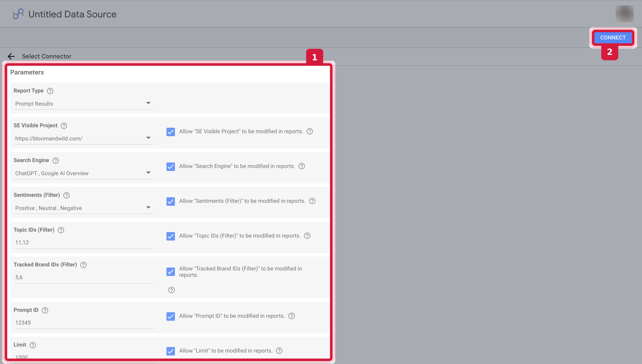Open the help icon next to Topic IDs (Filter) label
The width and height of the screenshot is (642, 364).
[x=61, y=230]
